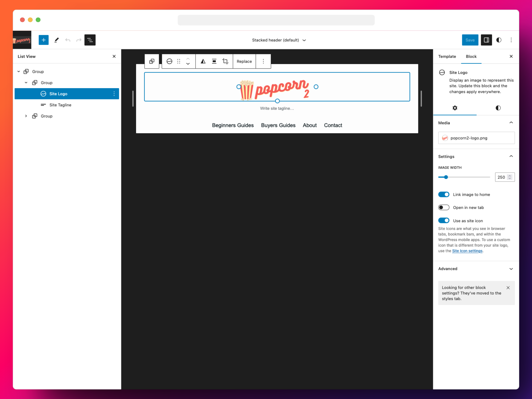Open the List View panel icon
This screenshot has height=399, width=532.
90,40
